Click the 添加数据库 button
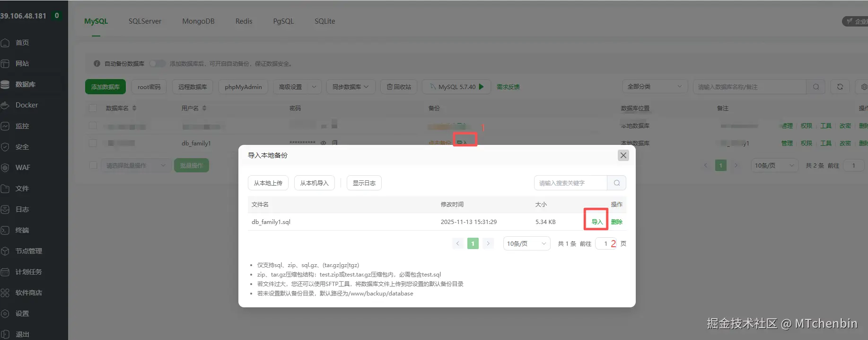The height and width of the screenshot is (340, 868). (105, 87)
